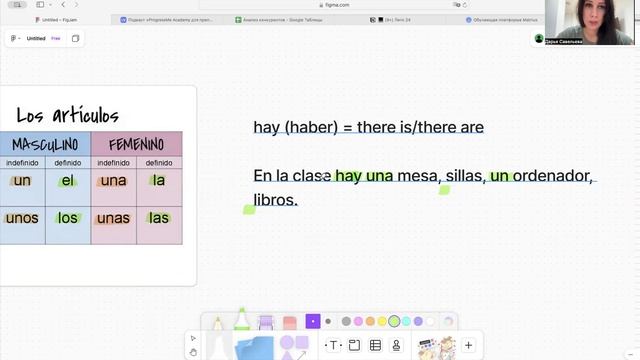Screen dimensions: 640x360
Task: Click the green user avatar
Action: [x=539, y=38]
